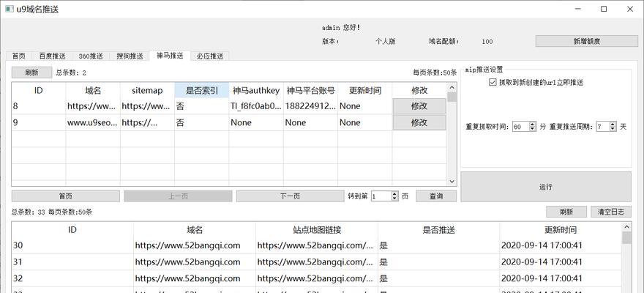Decrease page number with down arrow
The image size is (644, 293).
click(394, 199)
